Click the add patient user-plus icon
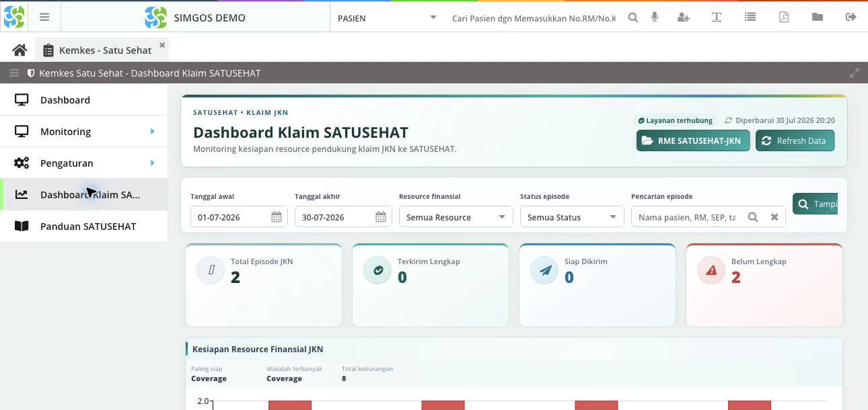The width and height of the screenshot is (868, 410). pyautogui.click(x=684, y=17)
